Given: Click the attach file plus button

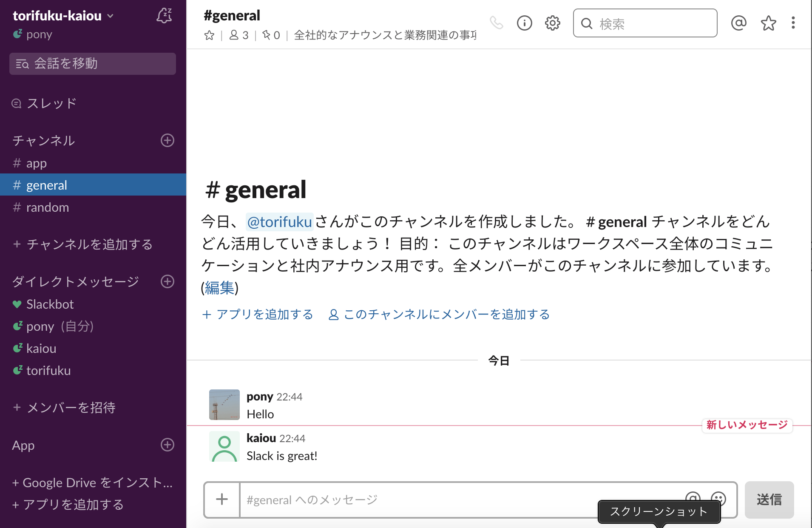Looking at the screenshot, I should [222, 500].
